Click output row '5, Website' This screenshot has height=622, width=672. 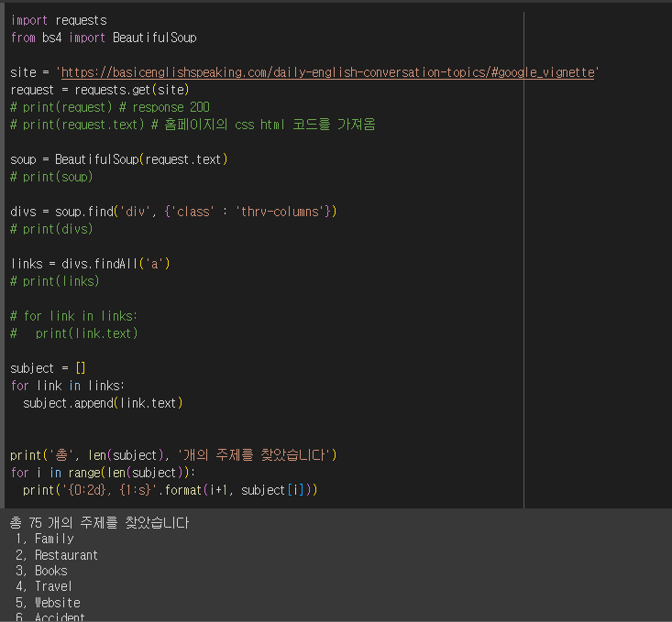(48, 603)
